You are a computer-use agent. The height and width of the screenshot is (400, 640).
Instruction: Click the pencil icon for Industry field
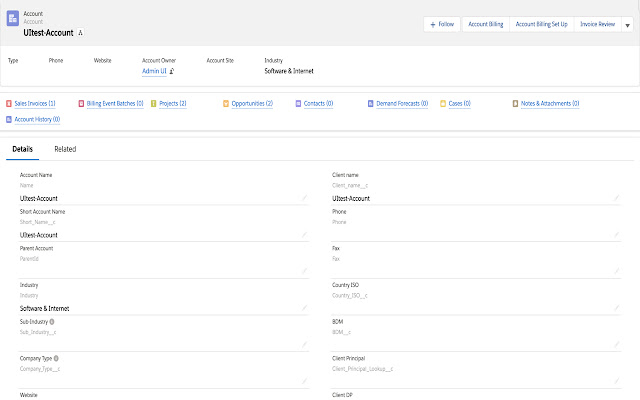(x=304, y=308)
